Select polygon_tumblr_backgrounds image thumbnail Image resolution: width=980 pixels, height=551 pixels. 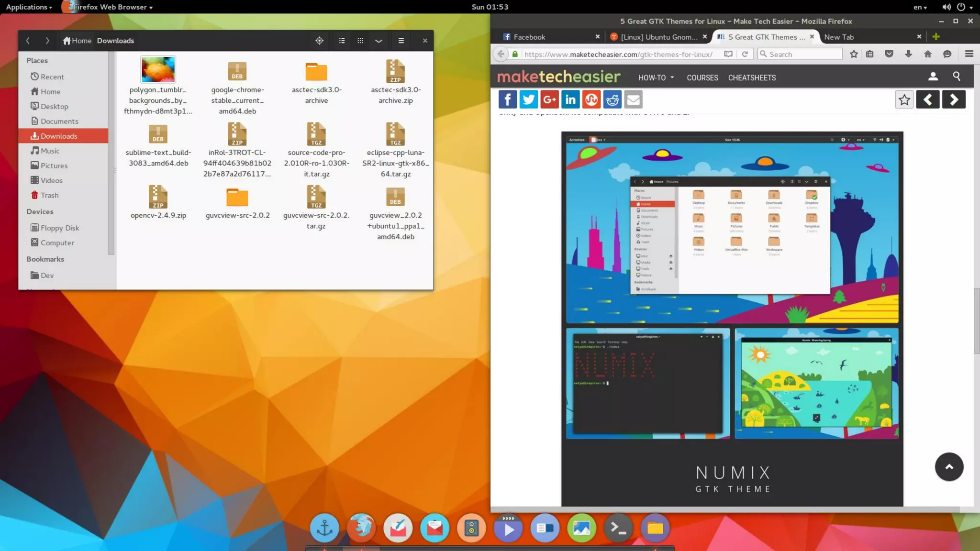158,69
